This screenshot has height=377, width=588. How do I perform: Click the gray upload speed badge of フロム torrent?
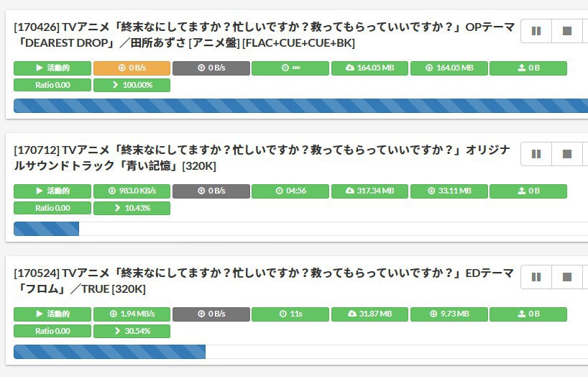(x=211, y=314)
